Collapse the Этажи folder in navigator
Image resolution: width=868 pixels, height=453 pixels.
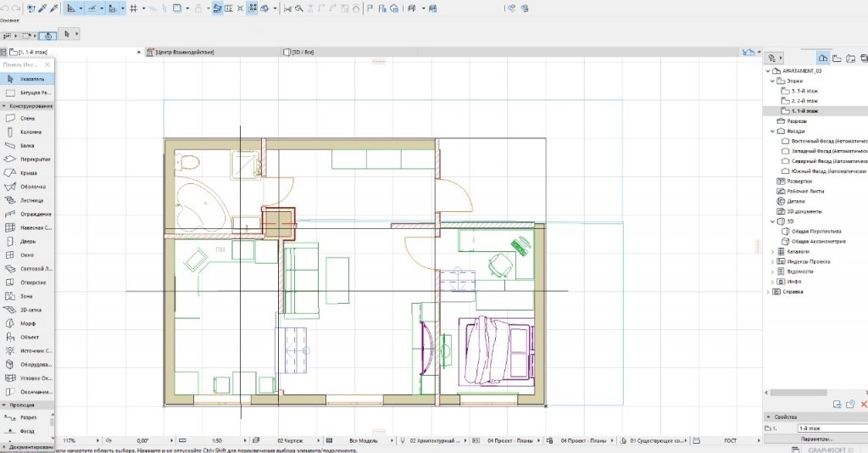pyautogui.click(x=771, y=81)
